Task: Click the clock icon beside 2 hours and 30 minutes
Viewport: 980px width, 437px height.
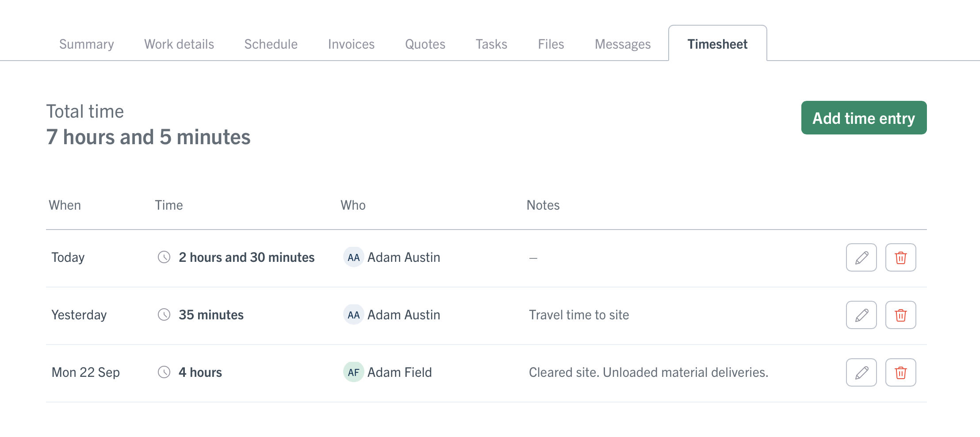Action: pos(164,257)
